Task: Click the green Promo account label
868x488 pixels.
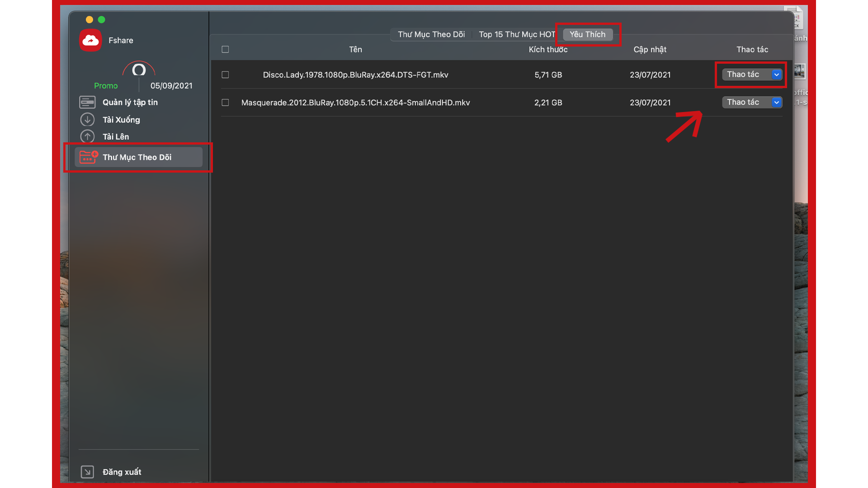Action: 106,86
